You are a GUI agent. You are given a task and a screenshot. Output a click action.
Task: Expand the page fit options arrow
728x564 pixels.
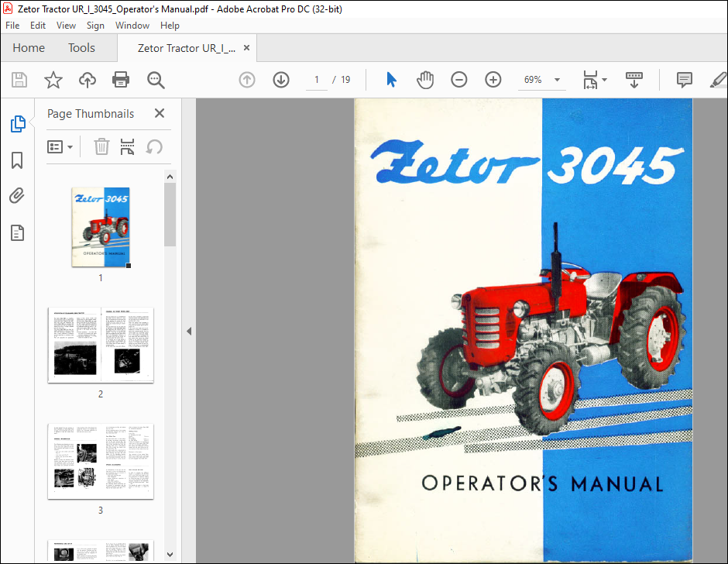coord(605,80)
